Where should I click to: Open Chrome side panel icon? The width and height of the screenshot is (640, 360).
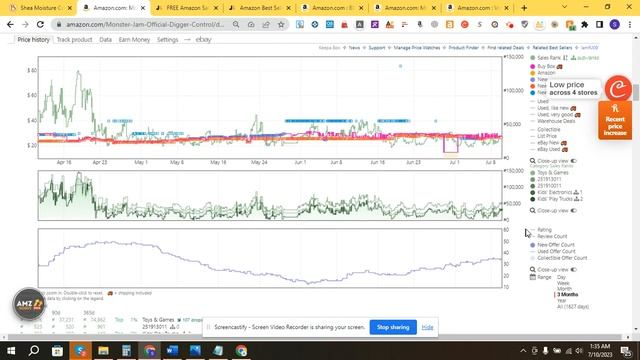[x=599, y=24]
